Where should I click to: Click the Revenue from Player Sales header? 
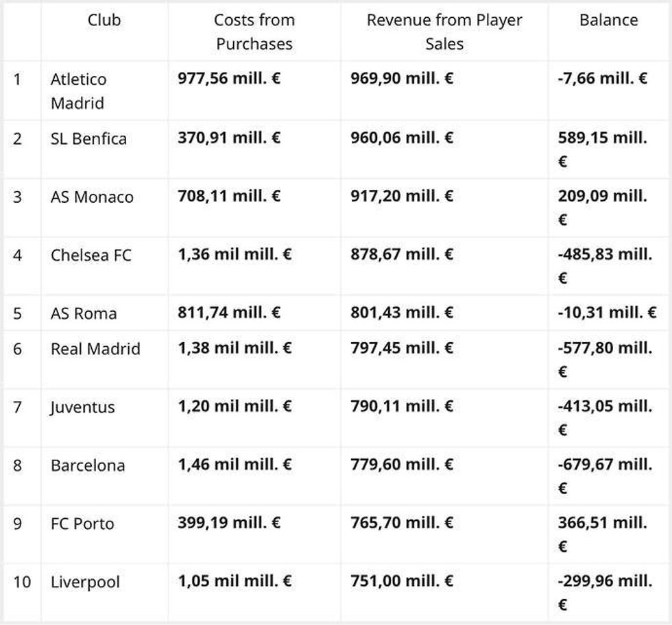444,32
